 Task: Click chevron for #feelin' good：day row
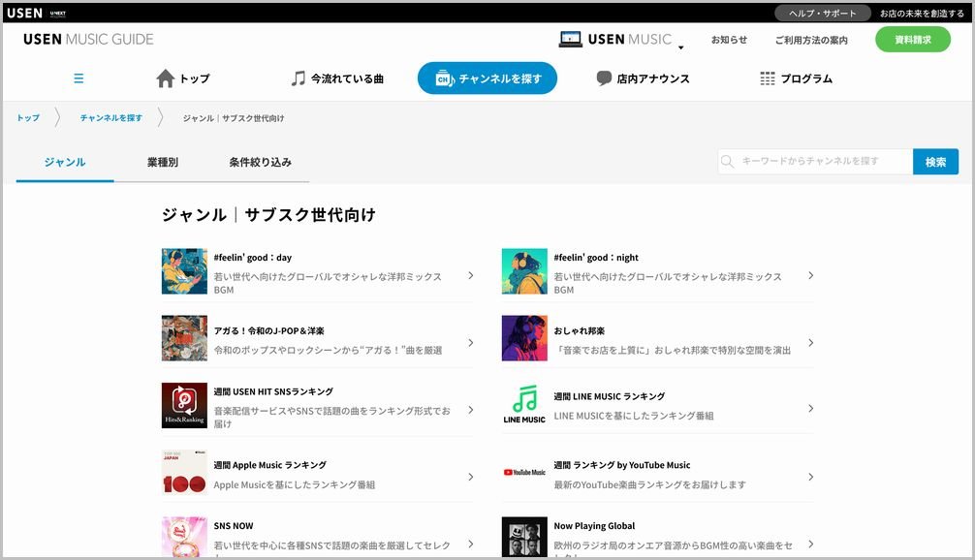point(471,275)
